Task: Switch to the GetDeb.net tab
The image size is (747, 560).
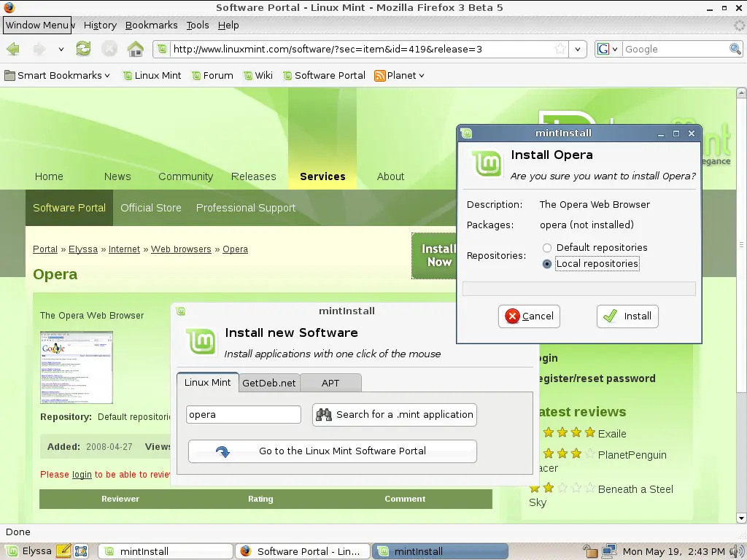Action: pos(269,383)
